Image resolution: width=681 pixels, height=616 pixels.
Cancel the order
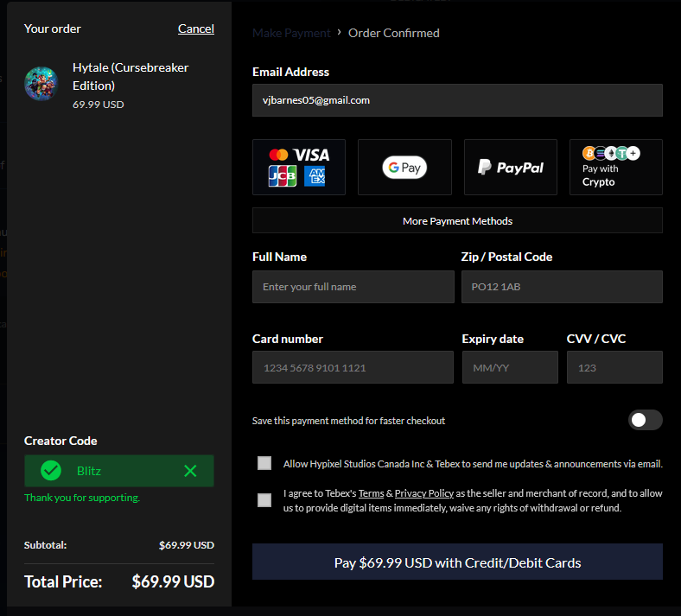tap(196, 29)
